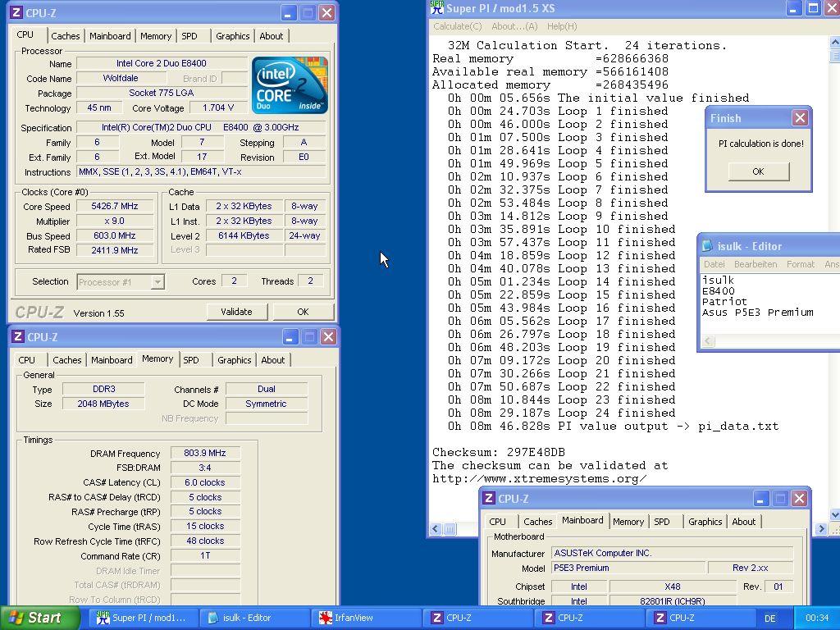Select Memory tab in Mainboard CPU-Z window
The width and height of the screenshot is (840, 630).
(628, 522)
